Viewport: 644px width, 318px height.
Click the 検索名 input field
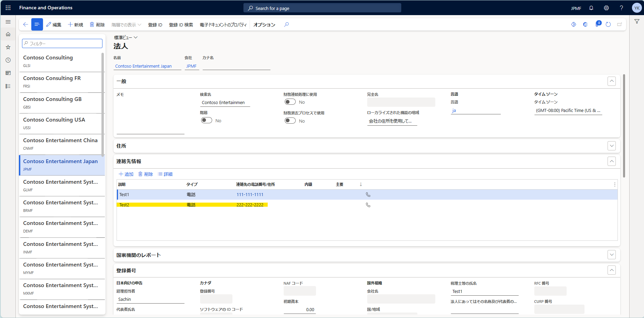(x=225, y=103)
